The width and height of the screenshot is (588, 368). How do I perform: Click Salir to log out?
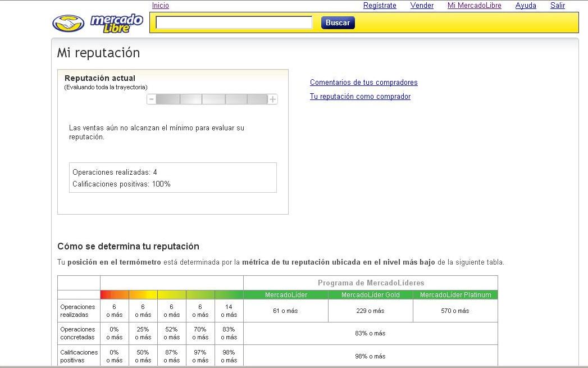click(x=558, y=5)
